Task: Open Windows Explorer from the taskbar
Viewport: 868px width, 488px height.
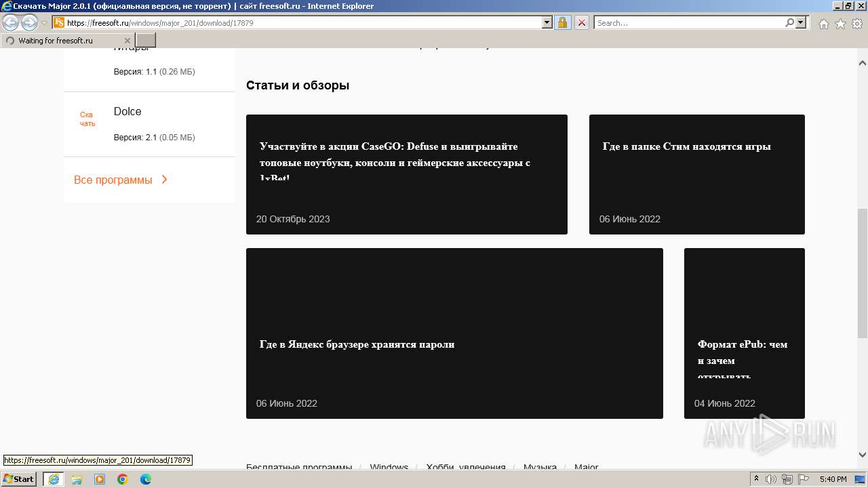Action: click(x=77, y=479)
